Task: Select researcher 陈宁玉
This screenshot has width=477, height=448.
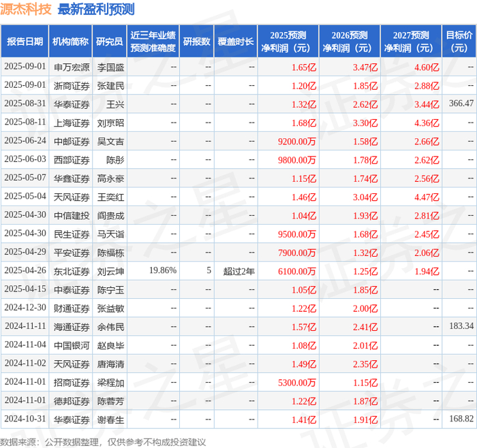Action: click(110, 289)
